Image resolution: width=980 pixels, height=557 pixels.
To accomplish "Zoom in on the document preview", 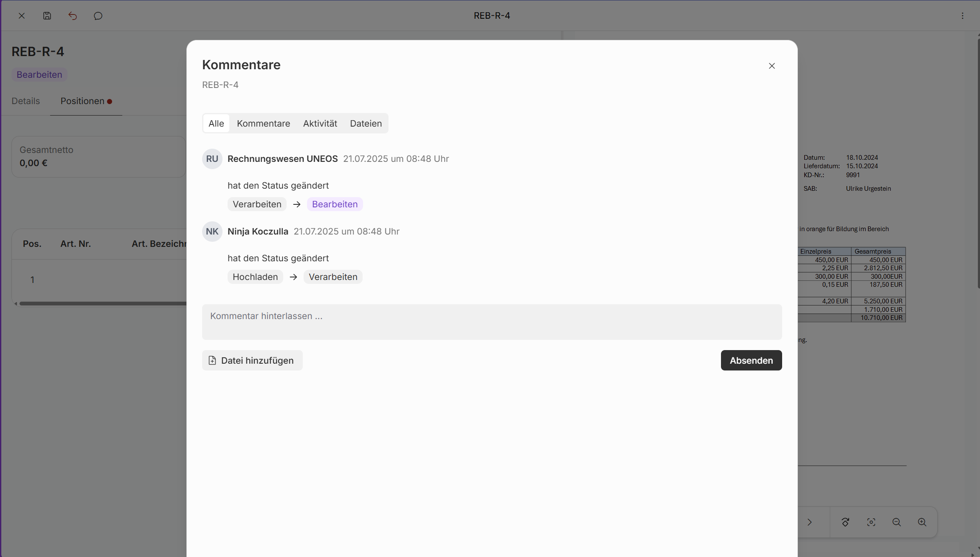I will click(x=922, y=522).
